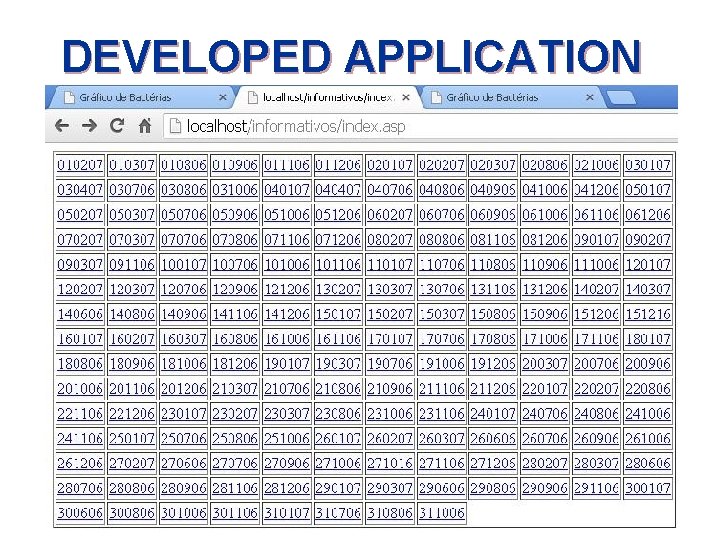Click the 110107 table cell
Image resolution: width=720 pixels, height=540 pixels.
(x=390, y=264)
